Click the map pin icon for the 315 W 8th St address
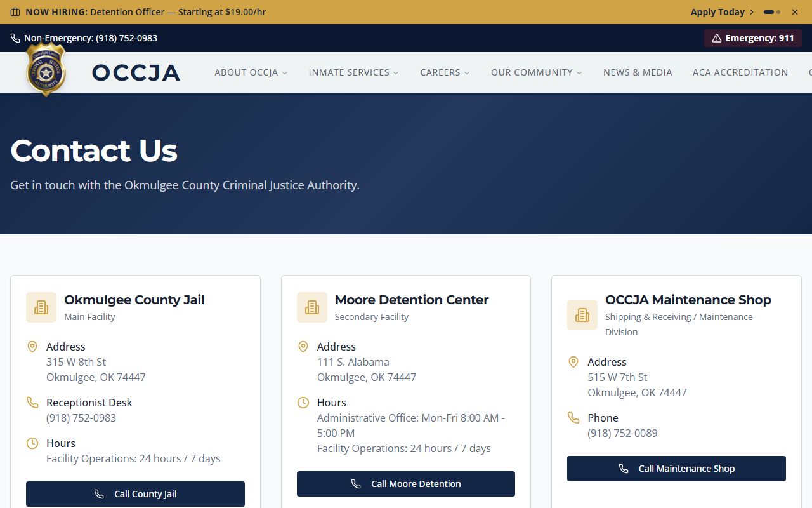Image resolution: width=812 pixels, height=508 pixels. tap(32, 347)
